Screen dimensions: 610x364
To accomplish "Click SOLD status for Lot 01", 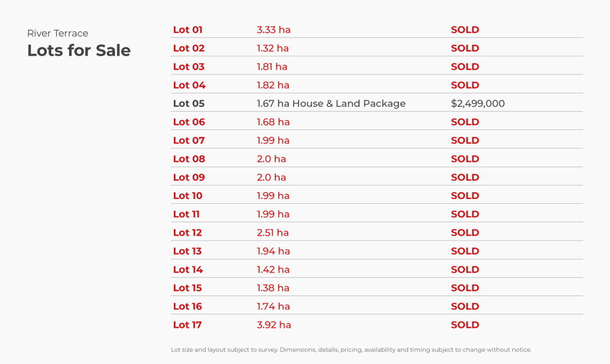I will [x=465, y=30].
